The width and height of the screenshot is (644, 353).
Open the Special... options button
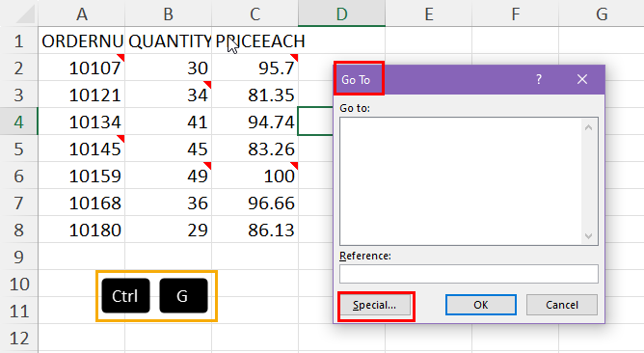375,305
